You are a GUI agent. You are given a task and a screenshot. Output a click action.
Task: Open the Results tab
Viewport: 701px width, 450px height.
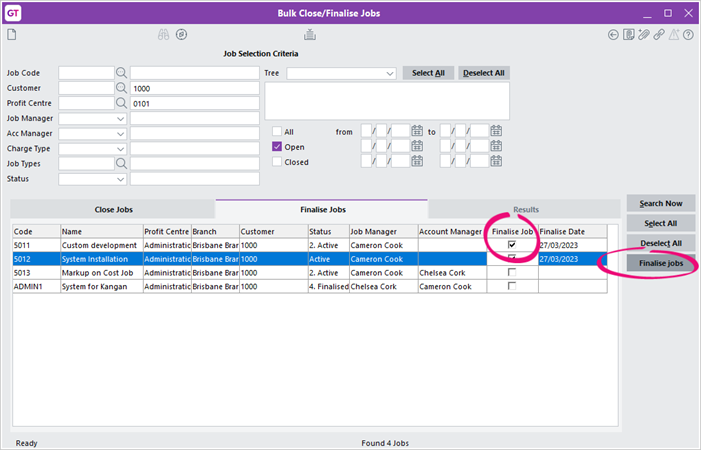[525, 210]
